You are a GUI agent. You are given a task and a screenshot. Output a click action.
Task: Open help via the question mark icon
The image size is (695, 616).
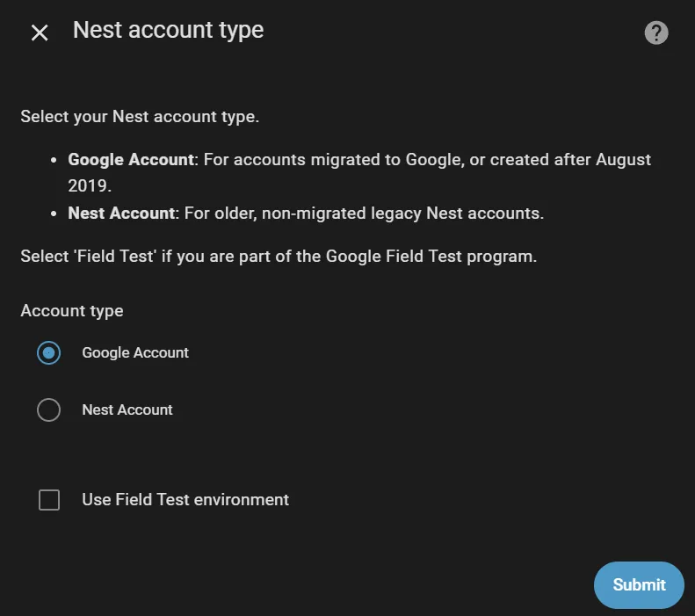pos(656,33)
